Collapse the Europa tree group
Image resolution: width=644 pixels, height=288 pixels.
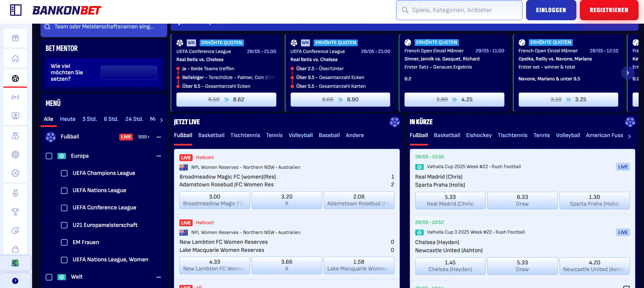coord(159,156)
